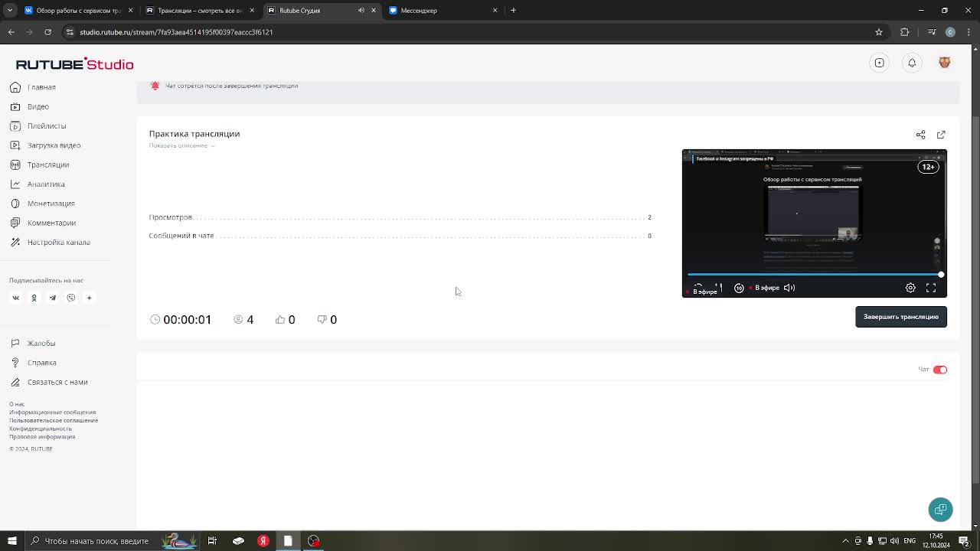Viewport: 980px width, 551px height.
Task: Reload the page
Action: (x=47, y=32)
